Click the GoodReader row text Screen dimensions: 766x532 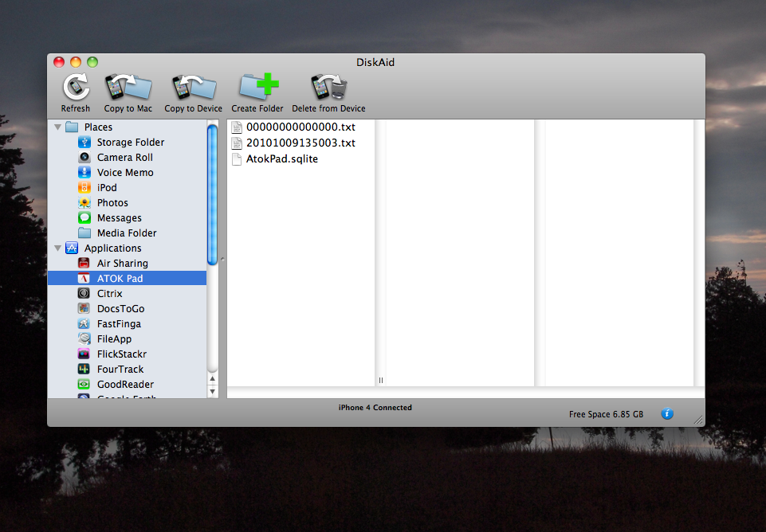coord(126,384)
